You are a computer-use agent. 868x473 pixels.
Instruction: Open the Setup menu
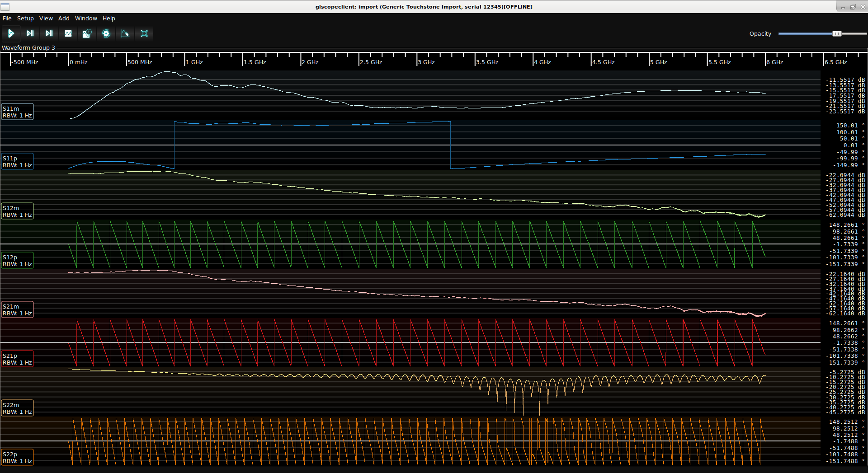click(25, 19)
